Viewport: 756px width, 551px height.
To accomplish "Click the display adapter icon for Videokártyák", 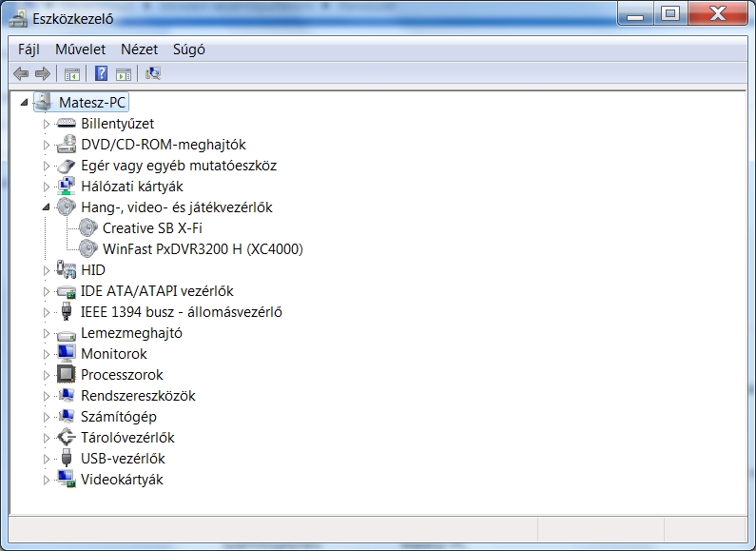I will (67, 479).
